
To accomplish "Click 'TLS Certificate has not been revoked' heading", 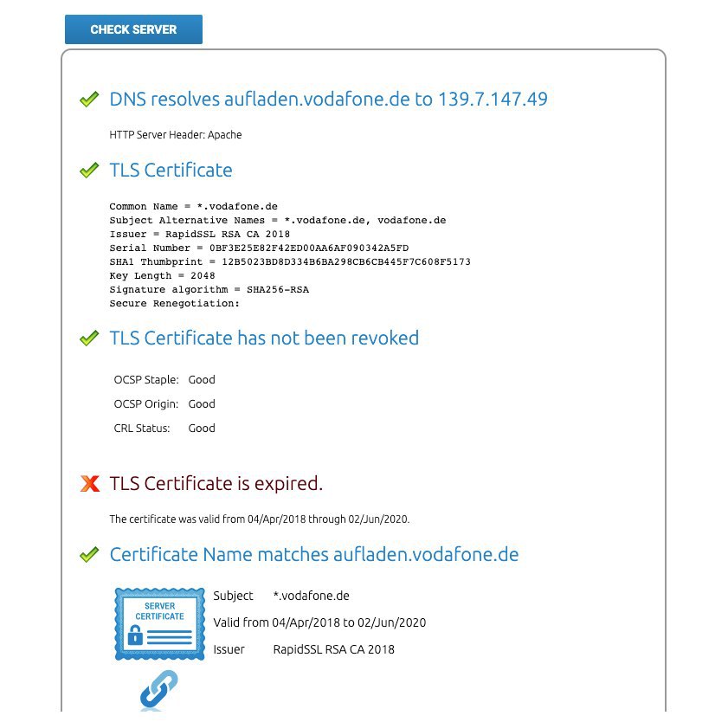I will click(x=264, y=338).
